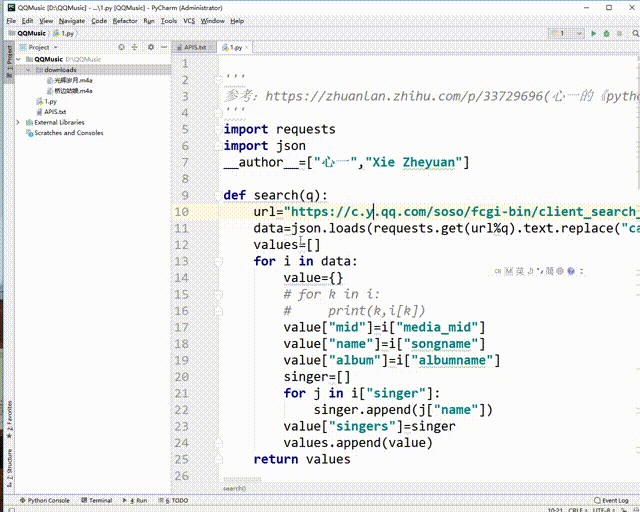Select External Libraries in project tree
Viewport: 640px width, 512px height.
56,122
